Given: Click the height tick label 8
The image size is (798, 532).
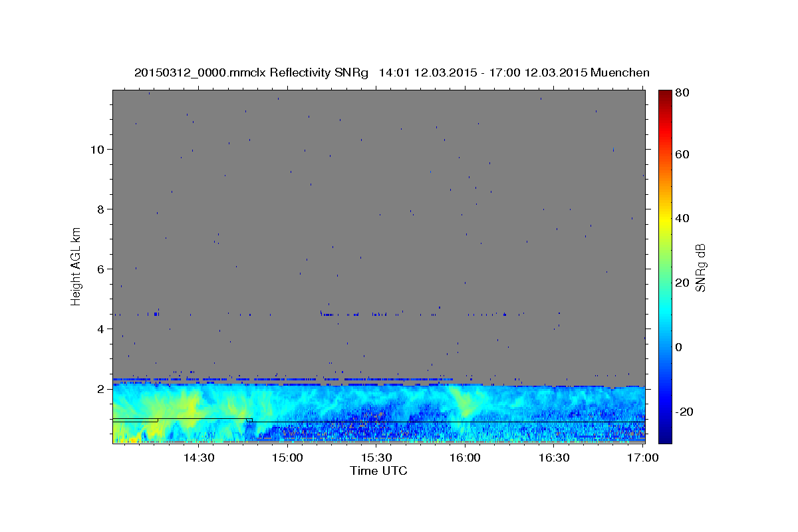Looking at the screenshot, I should (100, 209).
